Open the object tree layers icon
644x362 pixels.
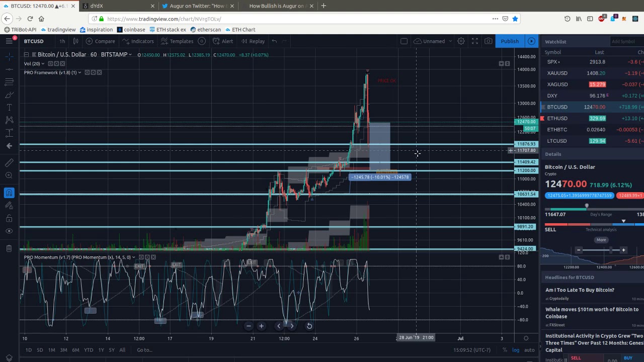click(x=9, y=358)
